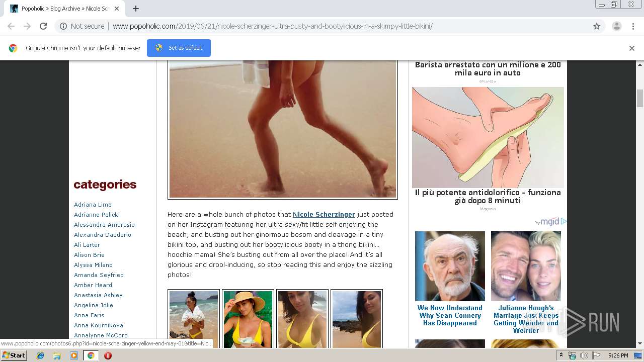This screenshot has height=362, width=644.
Task: Dismiss the default browser notification bar
Action: click(632, 48)
